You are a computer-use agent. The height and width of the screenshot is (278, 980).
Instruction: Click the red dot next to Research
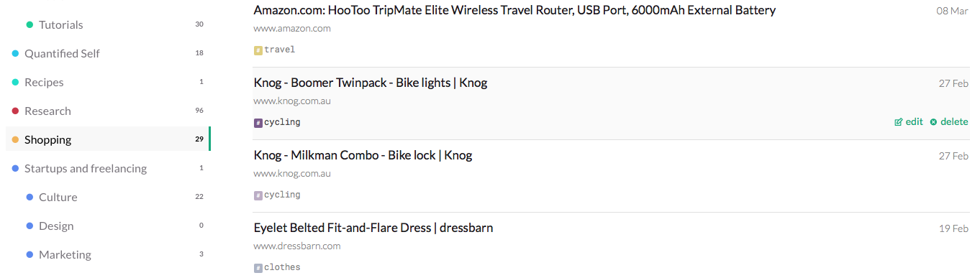(x=15, y=111)
